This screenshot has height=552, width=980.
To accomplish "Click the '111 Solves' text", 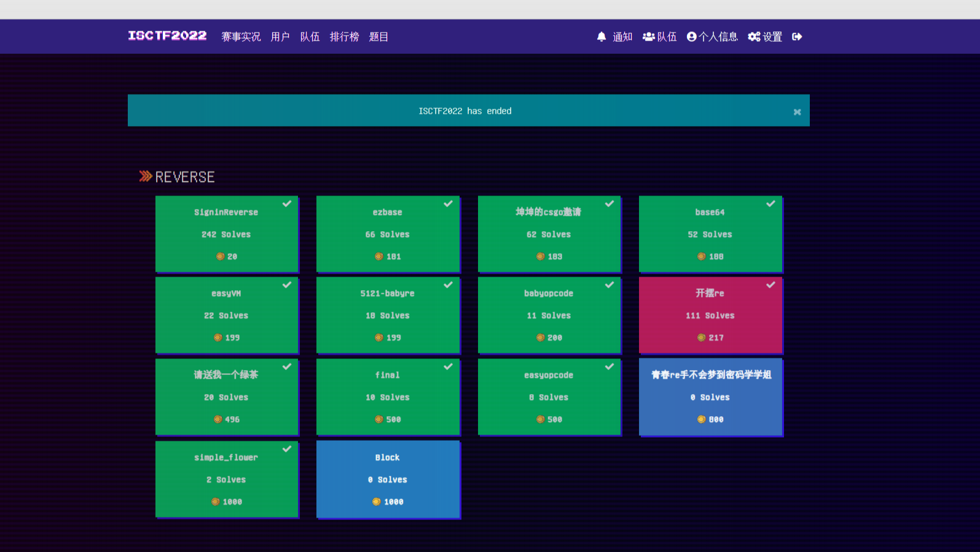I will (710, 315).
